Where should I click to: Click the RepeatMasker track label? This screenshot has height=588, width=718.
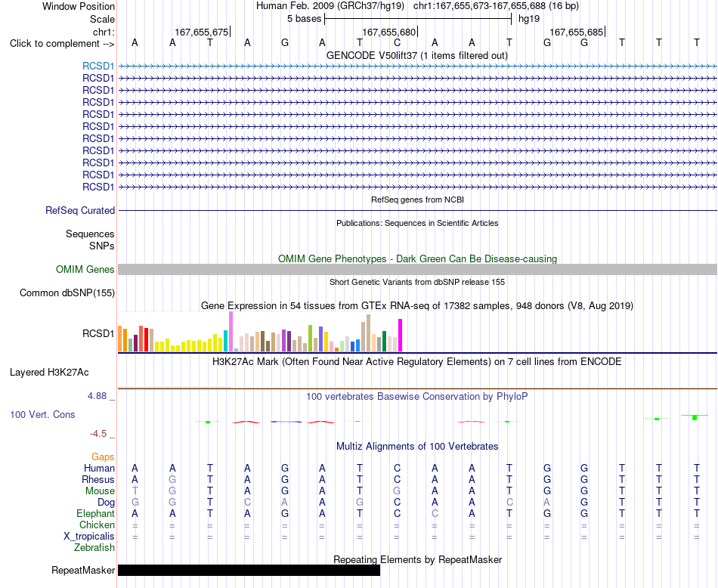83,570
